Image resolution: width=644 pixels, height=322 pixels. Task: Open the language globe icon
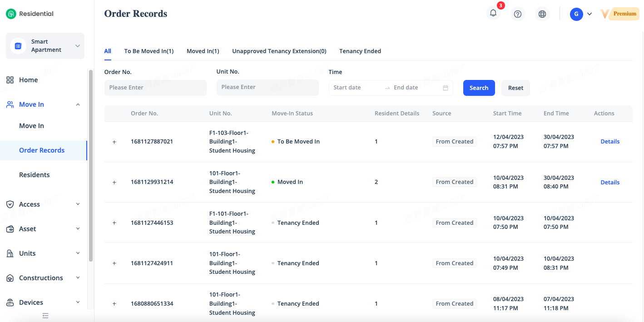pyautogui.click(x=542, y=14)
